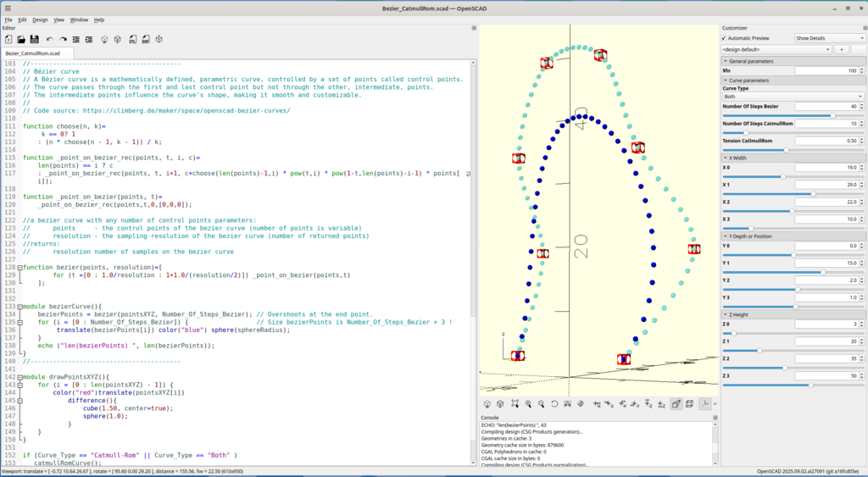Image resolution: width=868 pixels, height=477 pixels.
Task: Click the plus button to add preset
Action: (842, 50)
